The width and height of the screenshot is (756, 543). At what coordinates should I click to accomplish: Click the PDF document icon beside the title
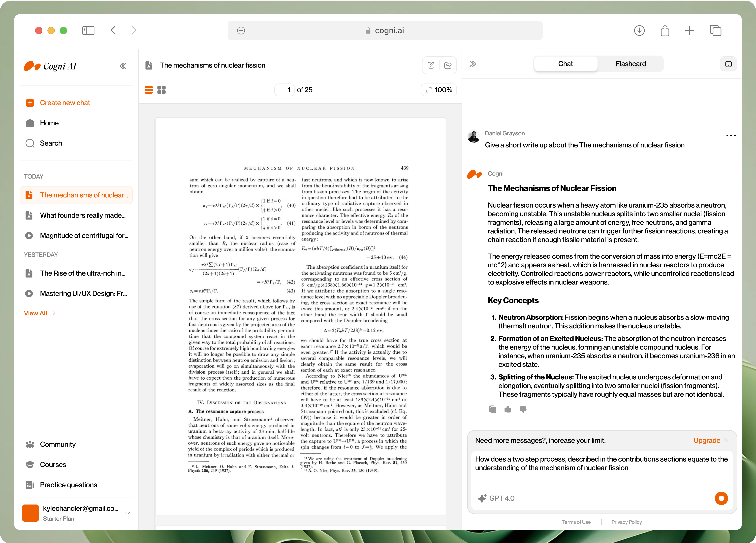pos(149,65)
